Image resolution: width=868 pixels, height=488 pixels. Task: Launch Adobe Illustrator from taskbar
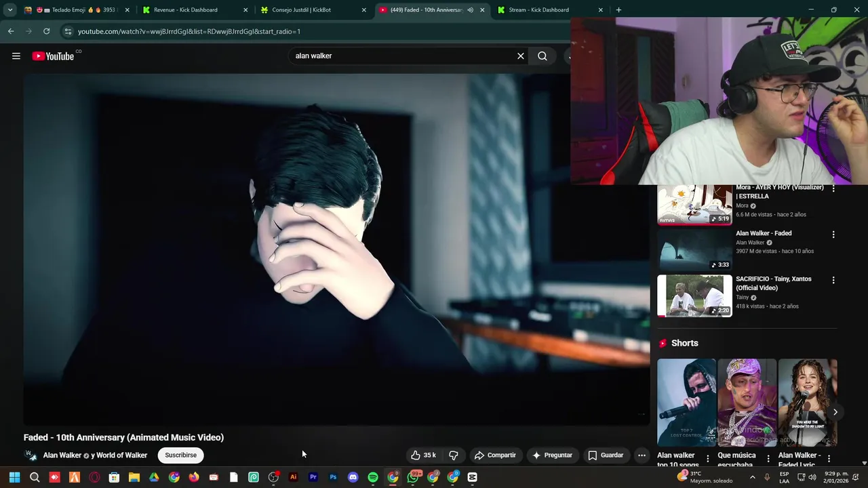[293, 478]
